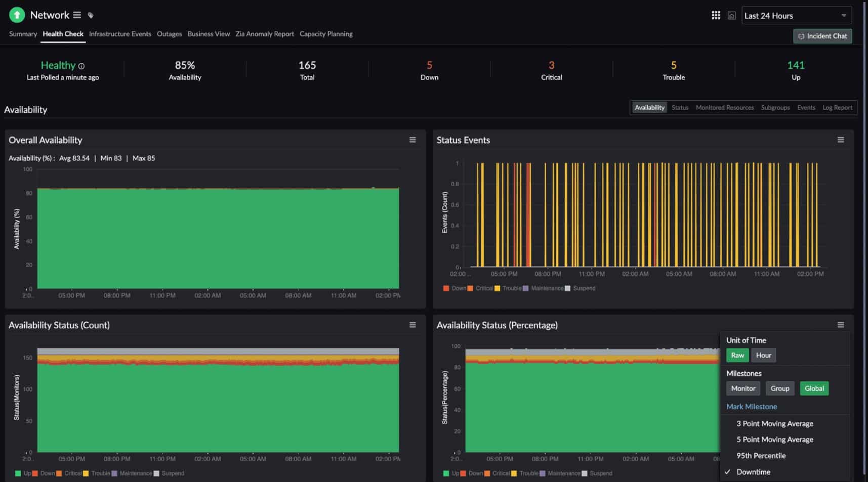Viewport: 868px width, 482px height.
Task: Switch to the Outages tab
Action: click(169, 34)
